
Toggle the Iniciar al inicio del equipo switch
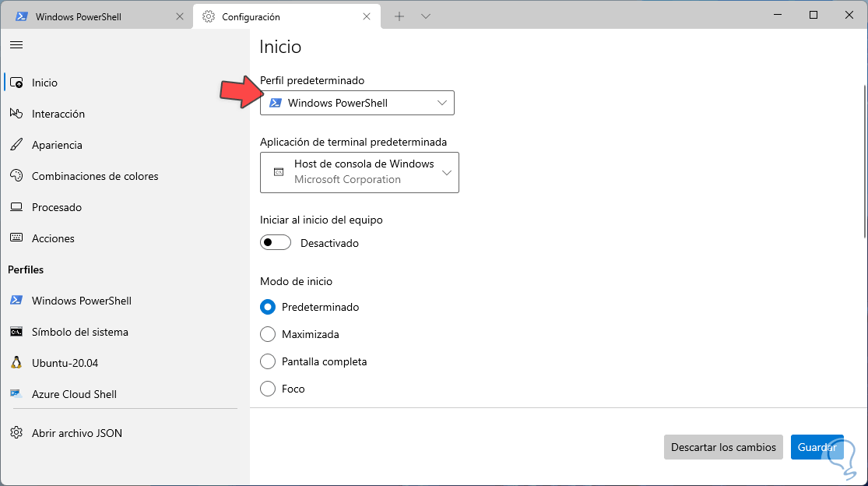click(x=276, y=243)
